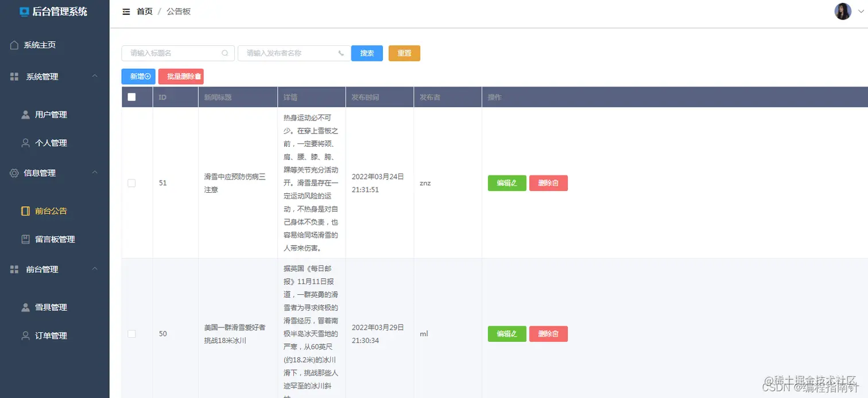The width and height of the screenshot is (868, 398).
Task: Select 前台公告 menu item
Action: pos(55,211)
